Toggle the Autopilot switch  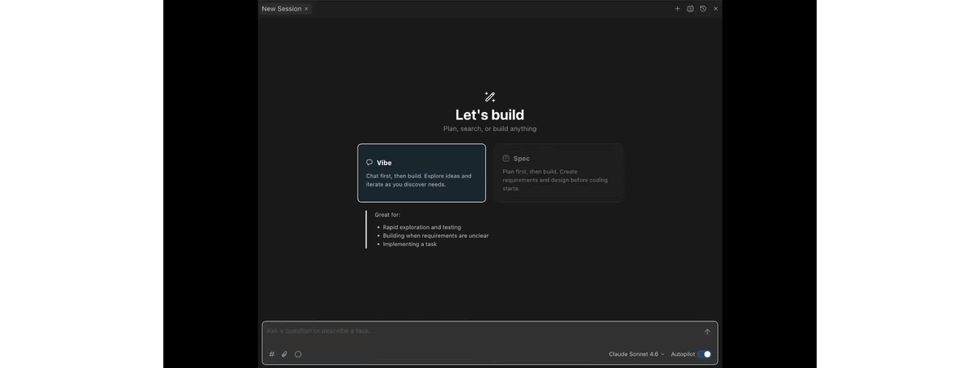[x=704, y=354]
